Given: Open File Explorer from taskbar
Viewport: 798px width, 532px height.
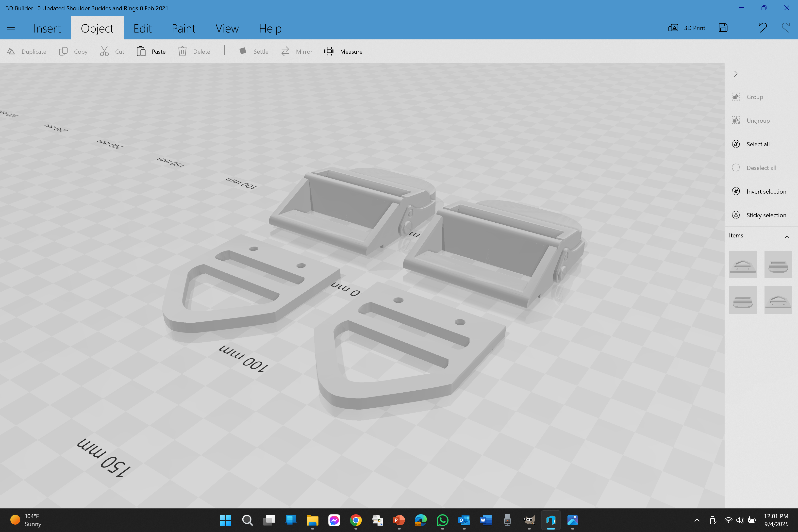Looking at the screenshot, I should [x=313, y=520].
